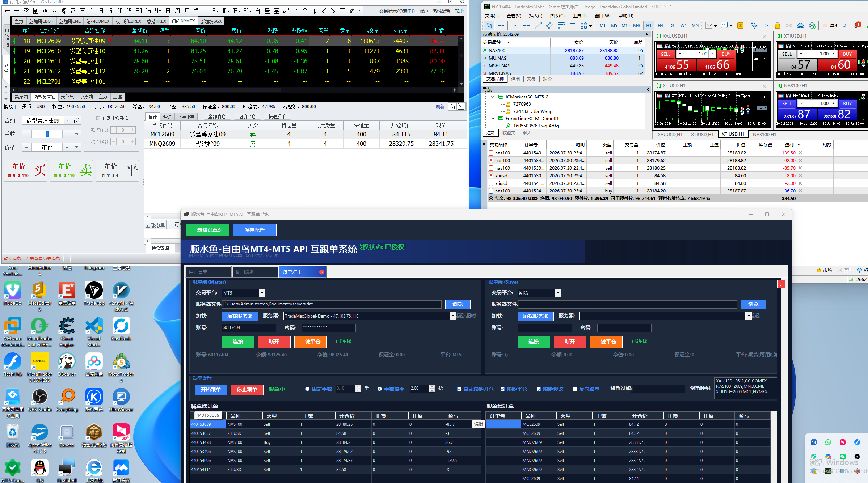Open the 合约 微型美原油09 dropdown
This screenshot has height=483, width=868.
coord(68,120)
